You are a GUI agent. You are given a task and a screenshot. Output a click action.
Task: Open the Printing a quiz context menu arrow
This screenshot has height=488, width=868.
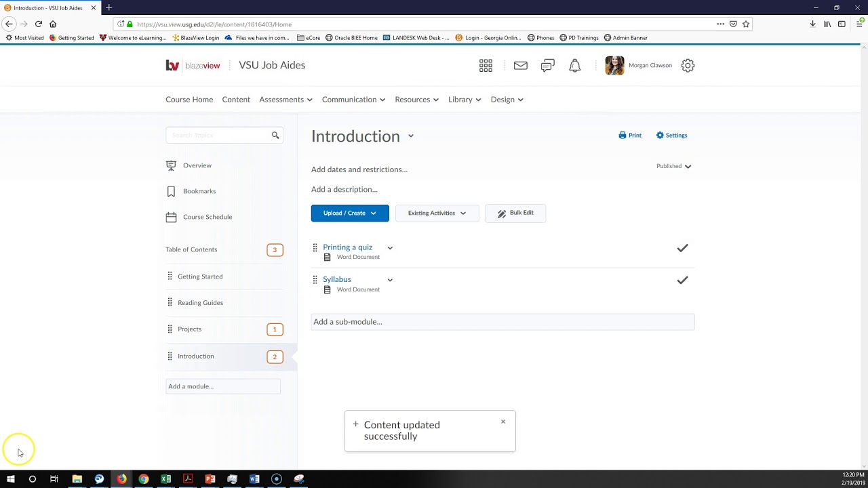click(390, 248)
